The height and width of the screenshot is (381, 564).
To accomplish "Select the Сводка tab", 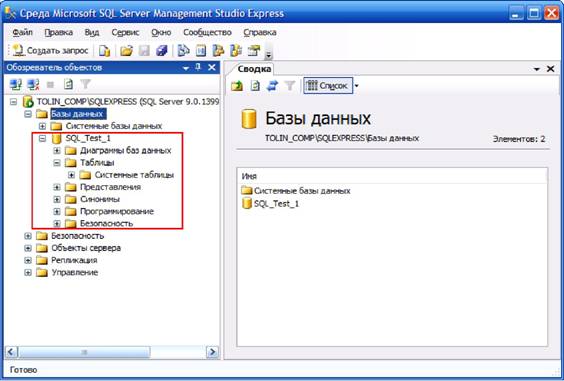I will (x=254, y=69).
